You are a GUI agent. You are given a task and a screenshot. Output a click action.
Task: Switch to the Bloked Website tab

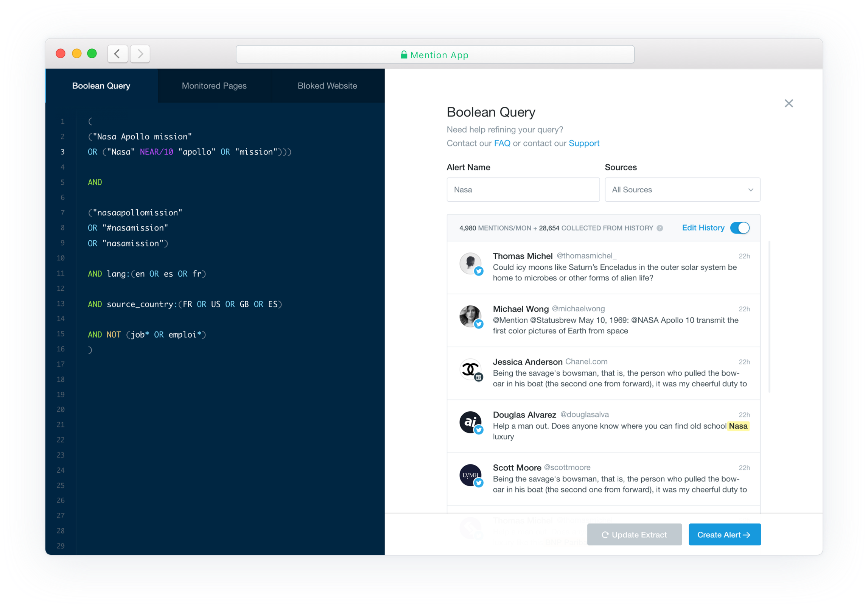click(x=327, y=86)
